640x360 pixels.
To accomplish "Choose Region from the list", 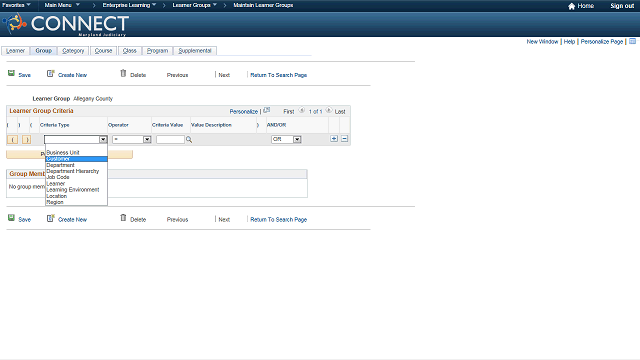I will point(76,202).
